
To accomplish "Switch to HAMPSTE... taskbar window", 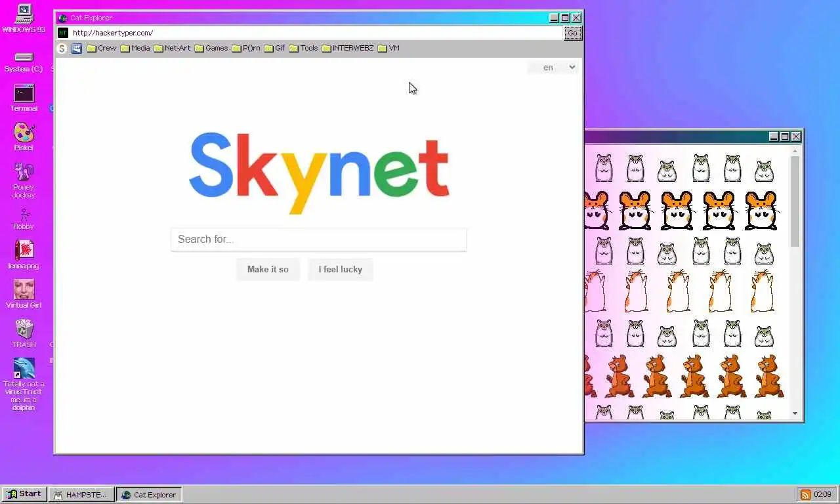I will tap(81, 494).
